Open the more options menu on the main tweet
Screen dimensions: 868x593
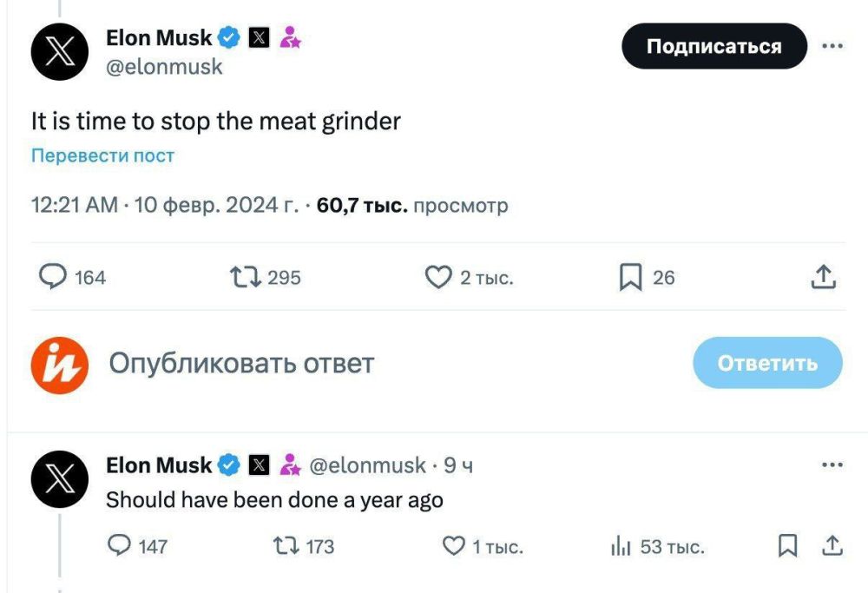point(831,45)
